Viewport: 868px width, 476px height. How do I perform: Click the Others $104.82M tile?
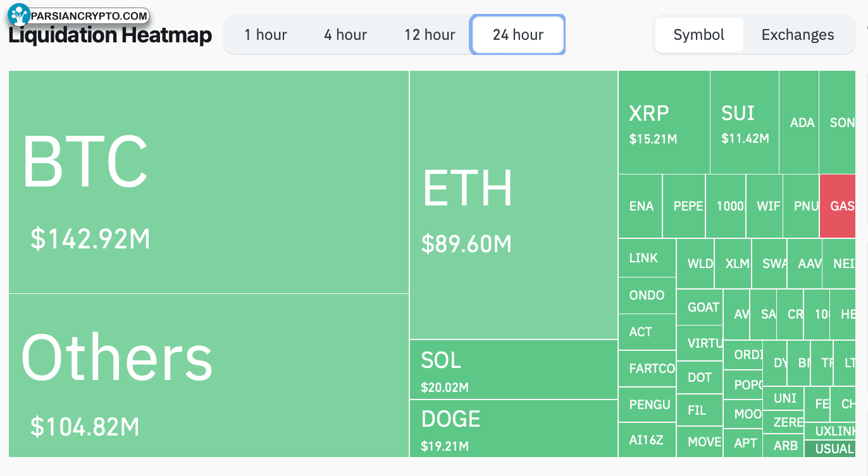[209, 375]
